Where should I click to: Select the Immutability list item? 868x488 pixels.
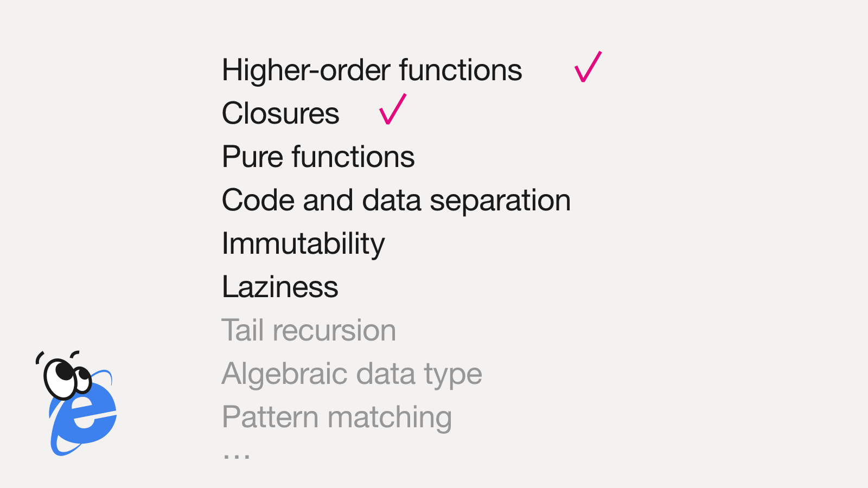[303, 244]
